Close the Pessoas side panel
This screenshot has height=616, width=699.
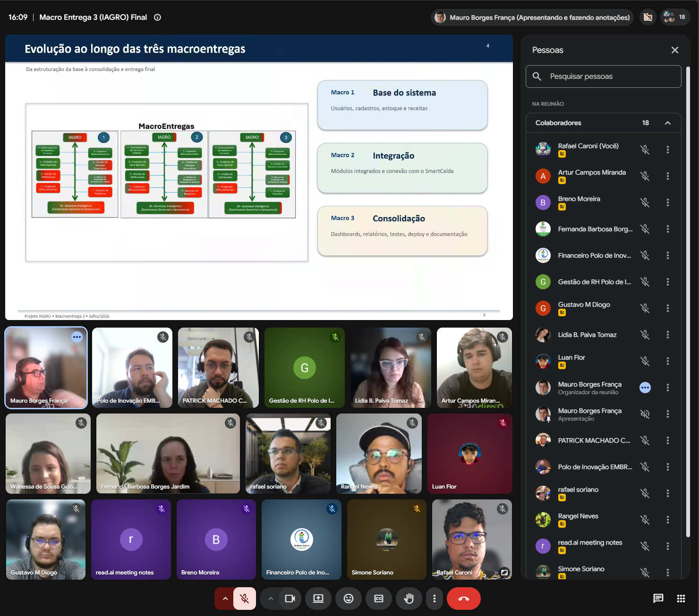click(675, 50)
